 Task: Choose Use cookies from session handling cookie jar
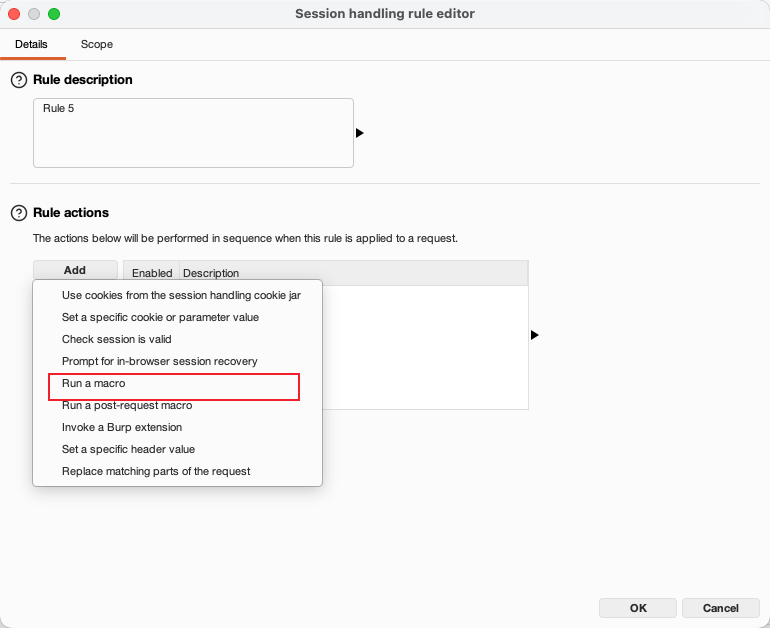(x=177, y=295)
